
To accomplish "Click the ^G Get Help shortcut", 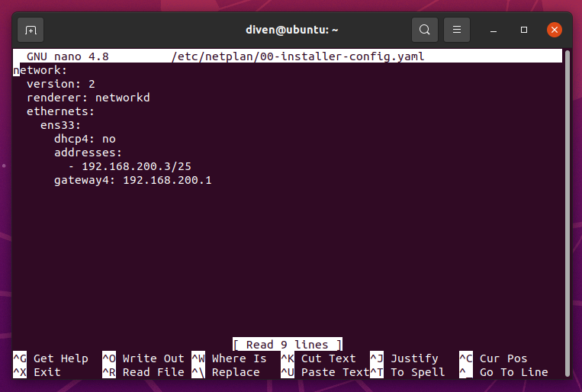I will click(50, 358).
